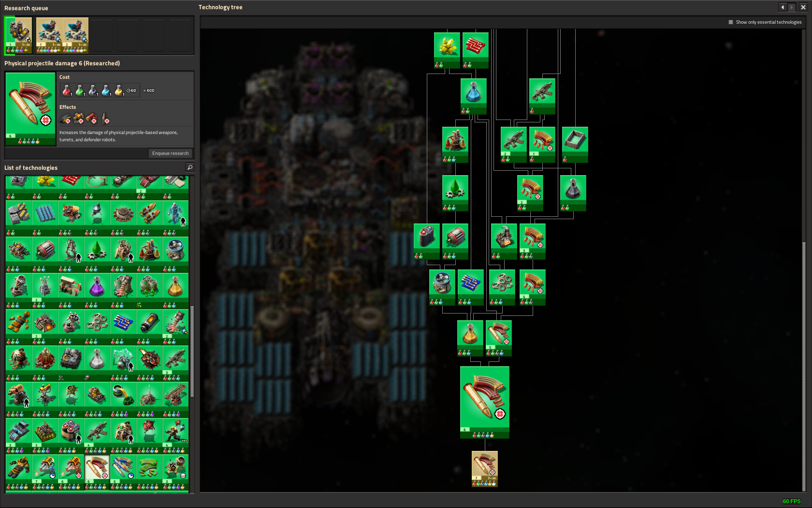The image size is (812, 508).
Task: Pick Rocketry technology in the list
Action: tap(149, 217)
